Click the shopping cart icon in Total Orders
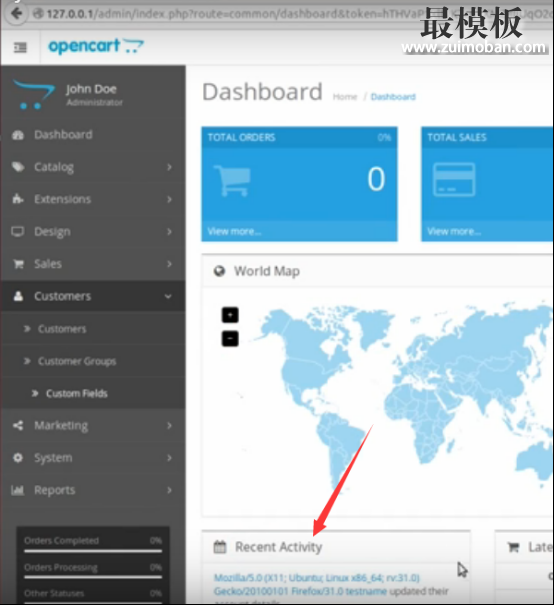The image size is (554, 605). pyautogui.click(x=232, y=181)
